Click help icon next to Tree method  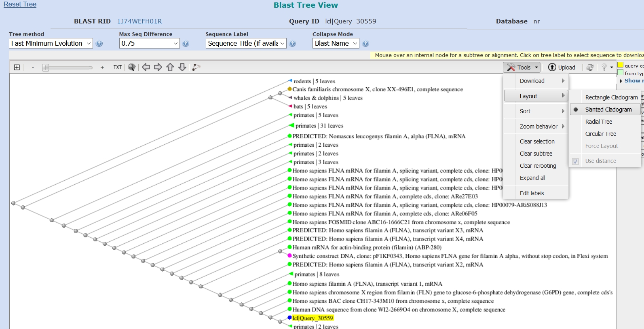99,44
